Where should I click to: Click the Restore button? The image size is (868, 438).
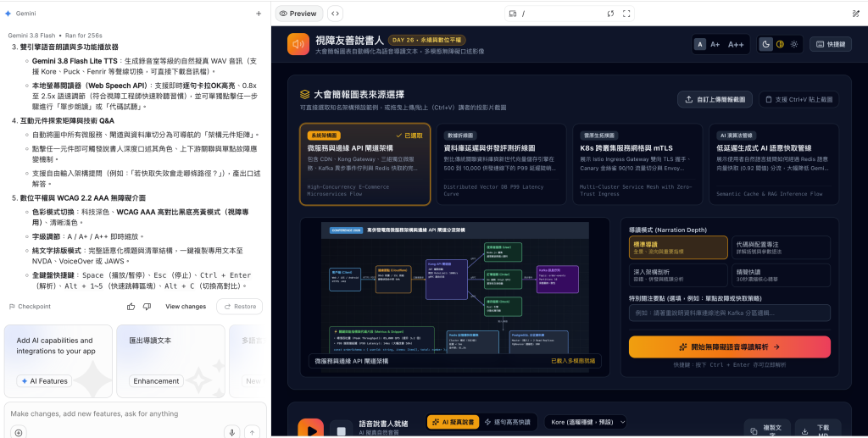click(240, 307)
